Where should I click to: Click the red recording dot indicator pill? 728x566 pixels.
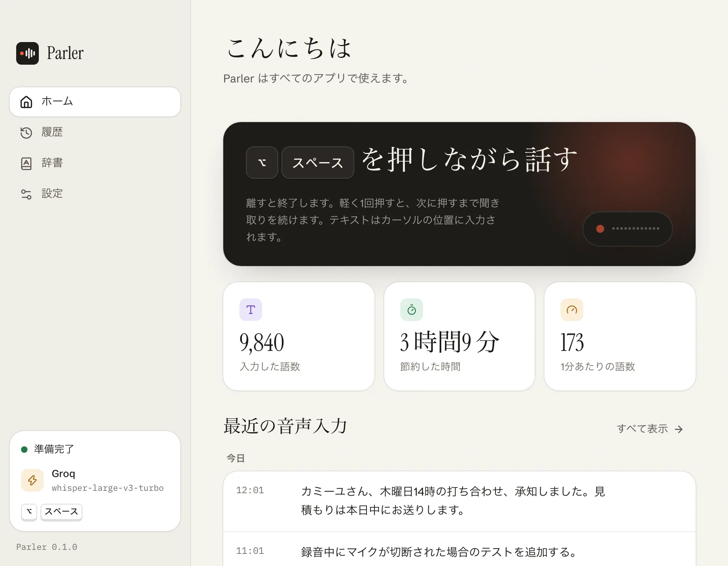(628, 229)
